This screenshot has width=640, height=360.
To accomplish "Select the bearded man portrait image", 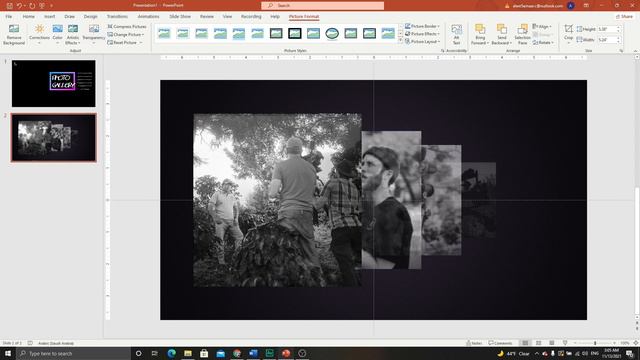I will pyautogui.click(x=391, y=200).
